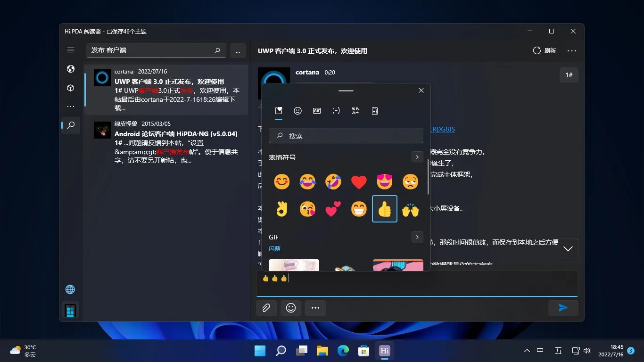644x362 pixels.
Task: Open File Explorer from taskbar
Action: 322,351
